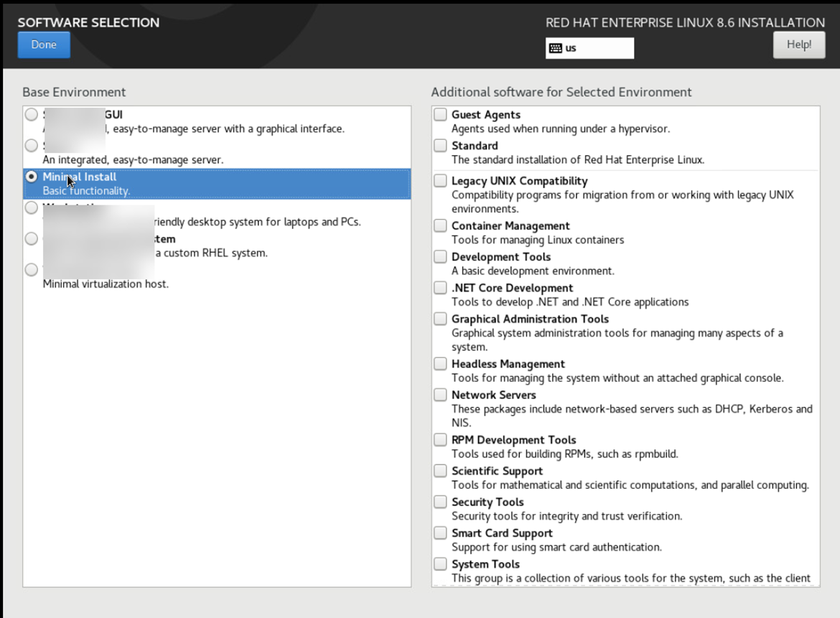Choose the radio button for Server with GUI
The height and width of the screenshot is (618, 840).
pos(32,114)
